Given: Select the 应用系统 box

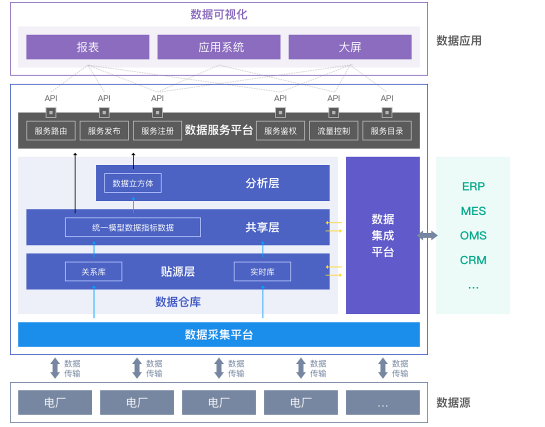Looking at the screenshot, I should point(219,47).
